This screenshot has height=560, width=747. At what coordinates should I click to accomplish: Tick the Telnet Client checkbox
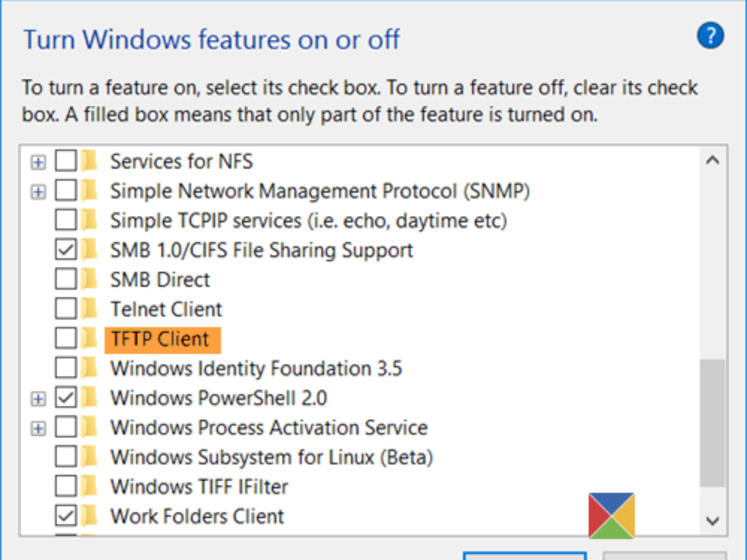pos(66,309)
